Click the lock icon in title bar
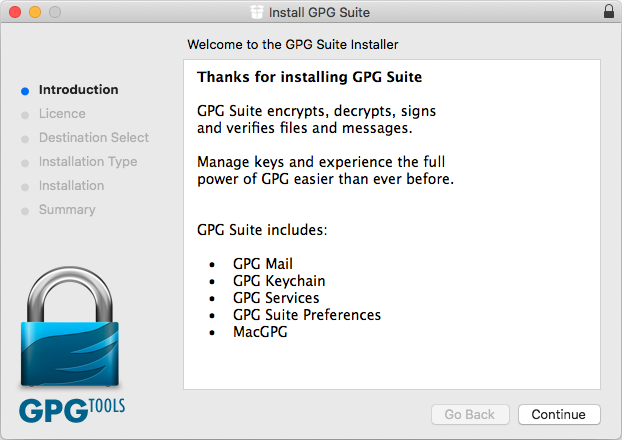The height and width of the screenshot is (440, 622). click(609, 12)
